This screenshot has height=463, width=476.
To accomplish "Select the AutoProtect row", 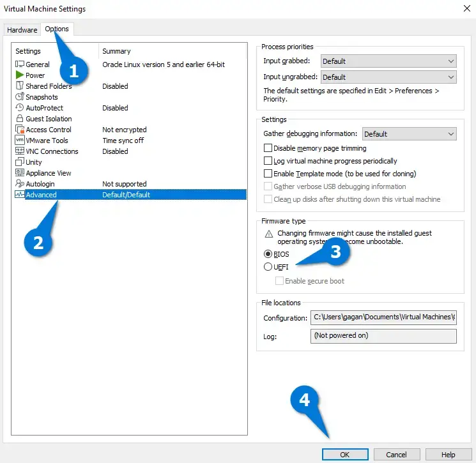I will (130, 108).
